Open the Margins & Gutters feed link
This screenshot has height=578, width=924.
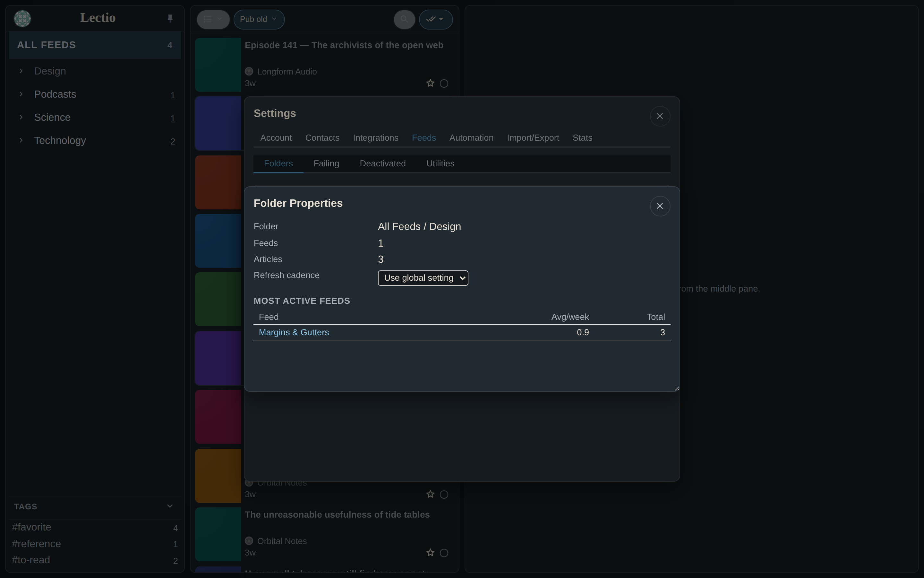294,333
